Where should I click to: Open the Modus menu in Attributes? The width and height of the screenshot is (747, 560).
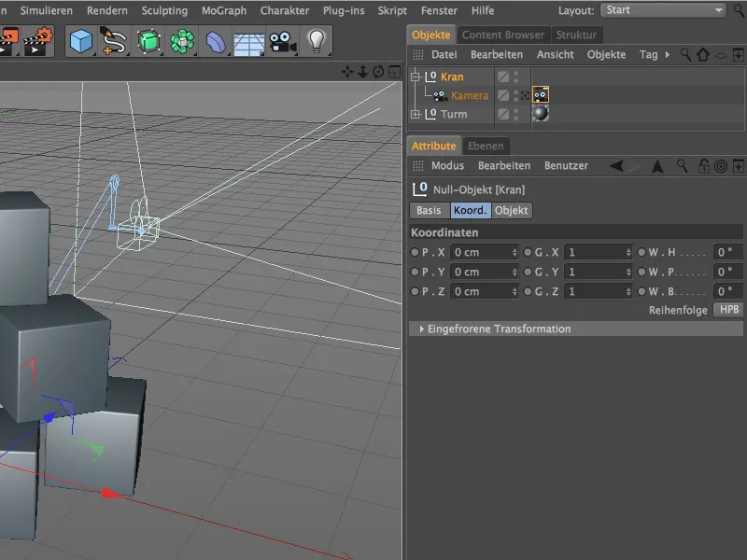tap(447, 166)
